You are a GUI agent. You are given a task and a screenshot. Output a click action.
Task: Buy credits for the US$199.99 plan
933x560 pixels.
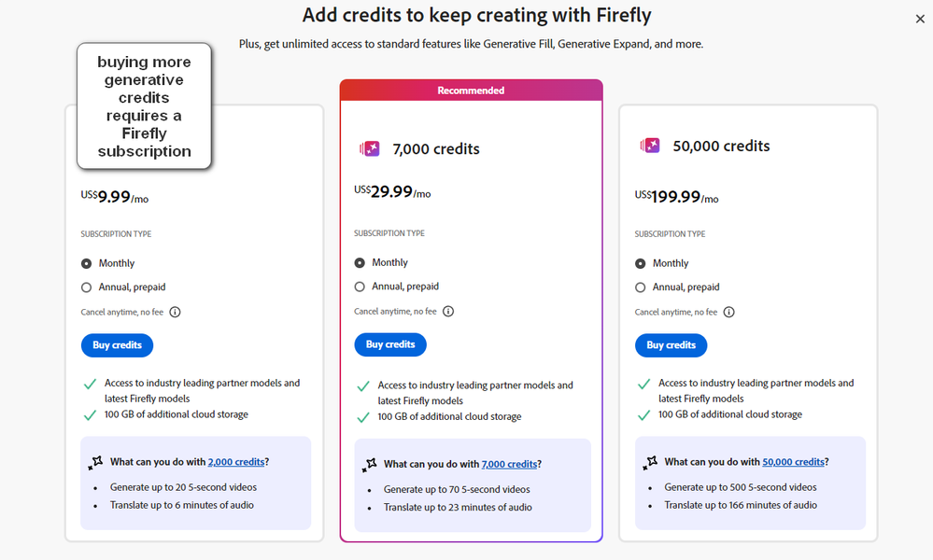tap(671, 345)
